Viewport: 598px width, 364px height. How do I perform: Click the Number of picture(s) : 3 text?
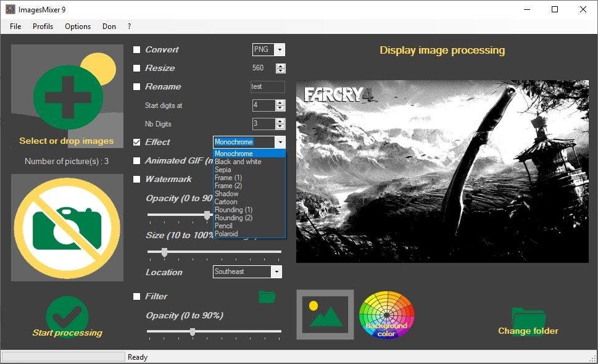pos(67,161)
